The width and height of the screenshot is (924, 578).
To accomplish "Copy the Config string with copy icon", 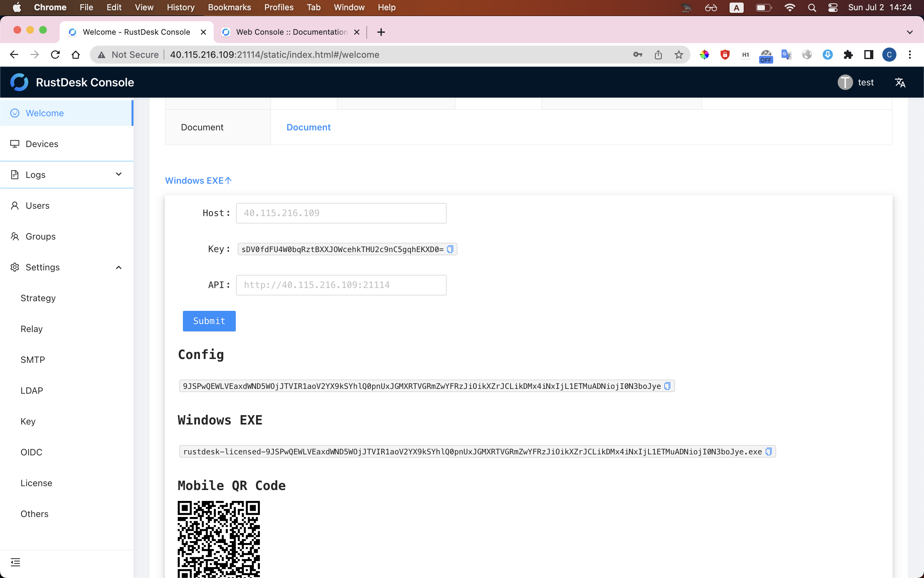I will [x=667, y=386].
